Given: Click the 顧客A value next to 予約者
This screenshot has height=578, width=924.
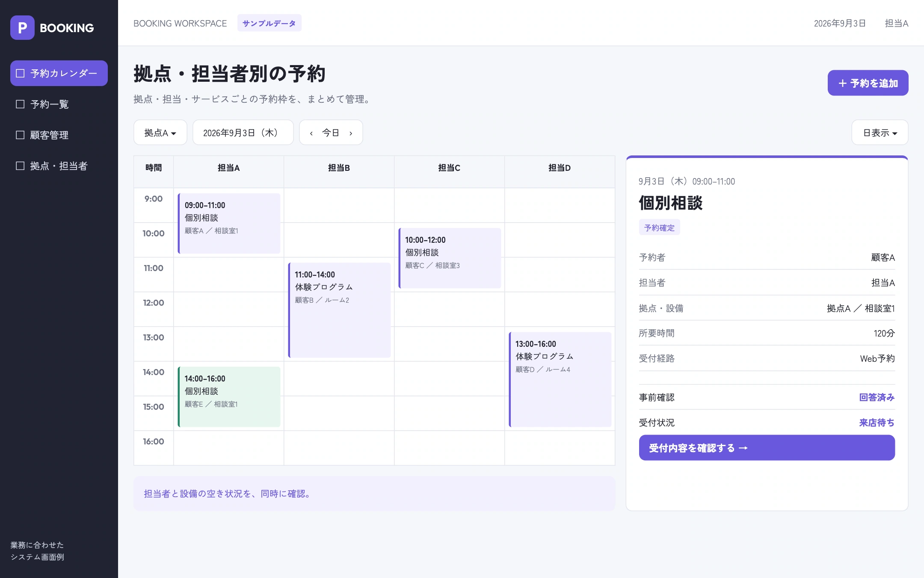Looking at the screenshot, I should pos(883,257).
